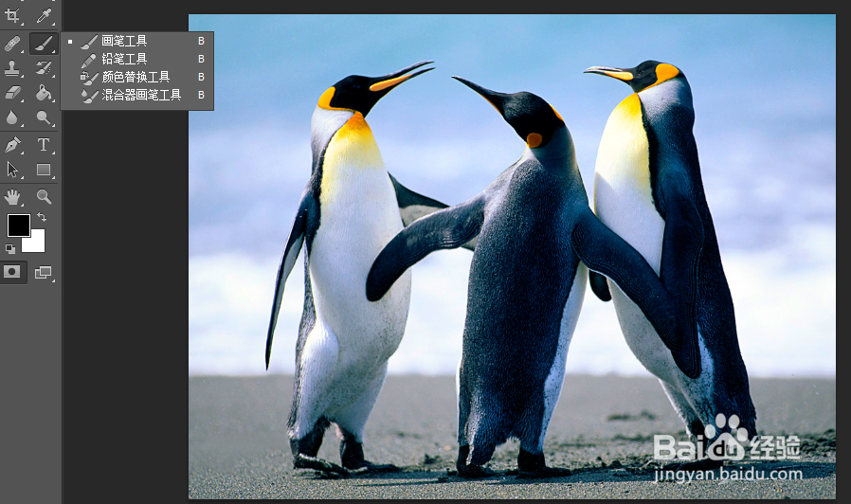The width and height of the screenshot is (851, 504).
Task: Select the Eyedropper tool
Action: [44, 16]
